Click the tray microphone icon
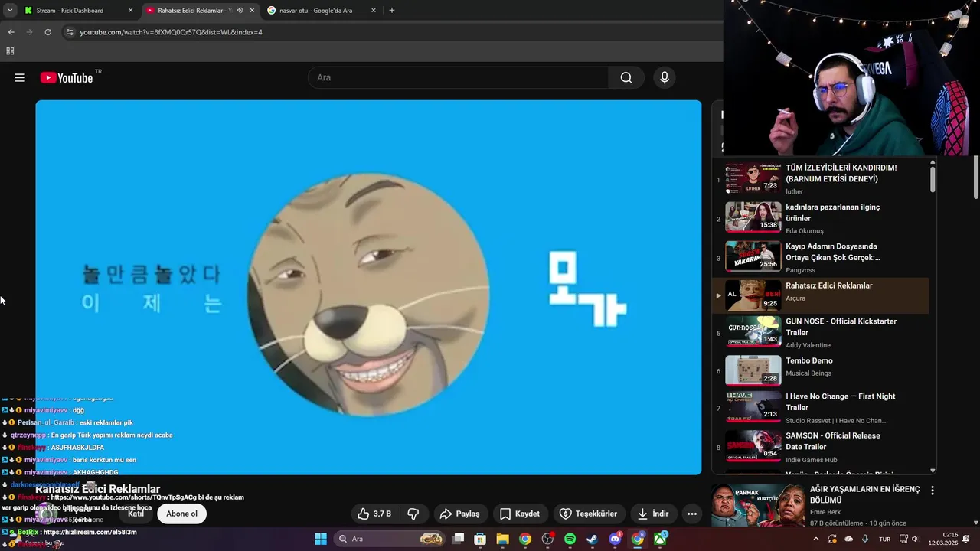The width and height of the screenshot is (980, 551). coord(865,539)
